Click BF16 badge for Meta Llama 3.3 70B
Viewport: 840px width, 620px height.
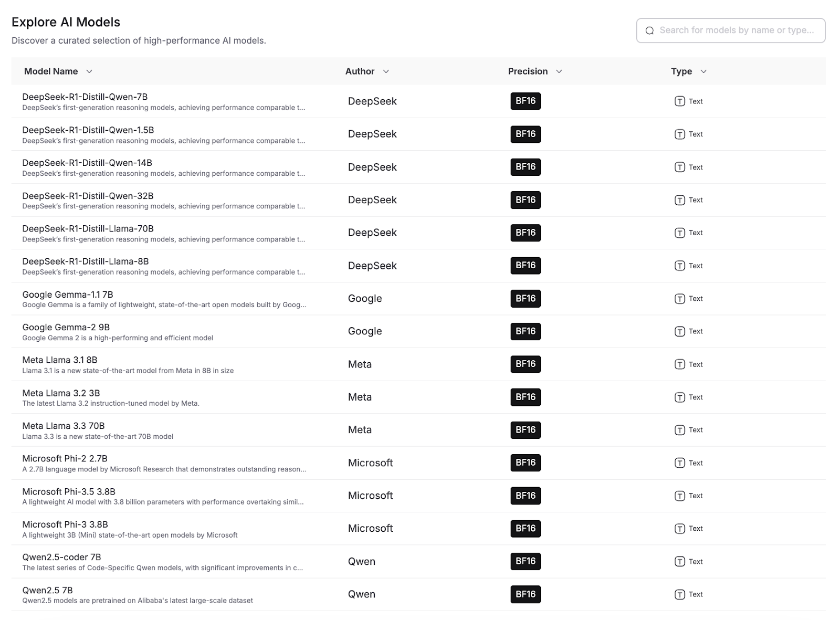[526, 429]
